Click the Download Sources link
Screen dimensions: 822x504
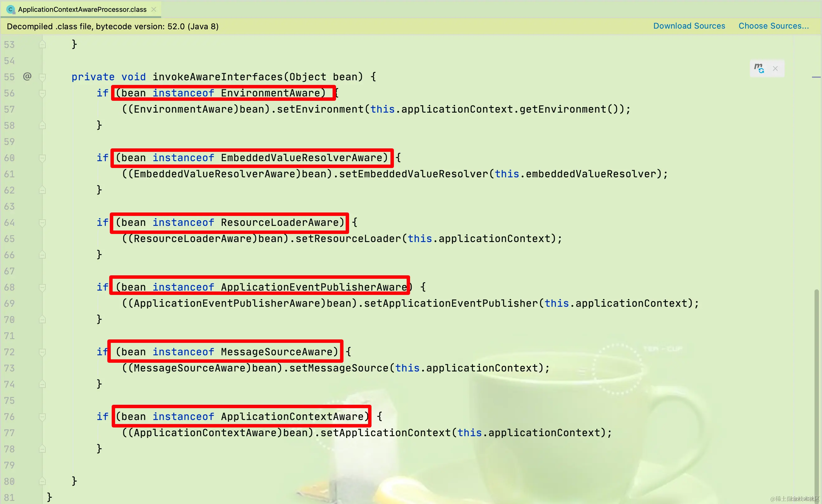pyautogui.click(x=689, y=26)
